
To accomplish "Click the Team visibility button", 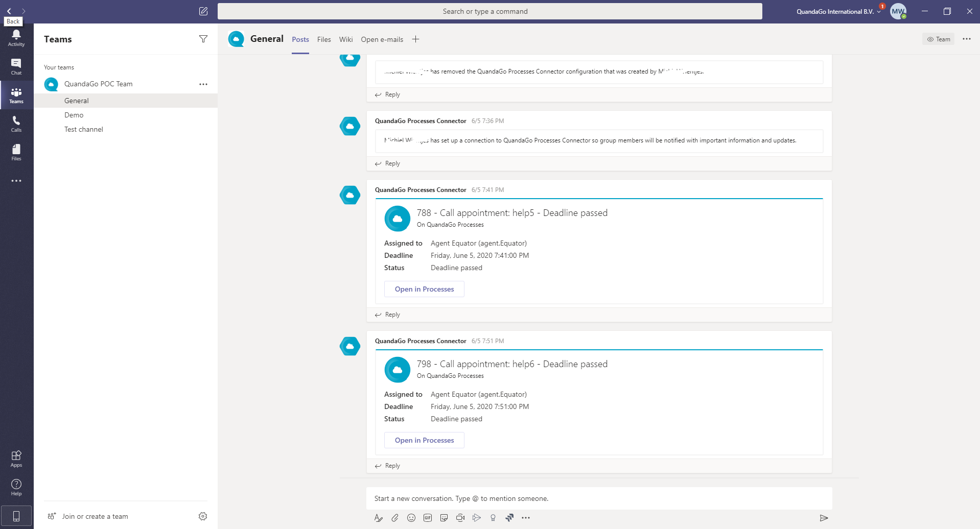I will coord(939,39).
